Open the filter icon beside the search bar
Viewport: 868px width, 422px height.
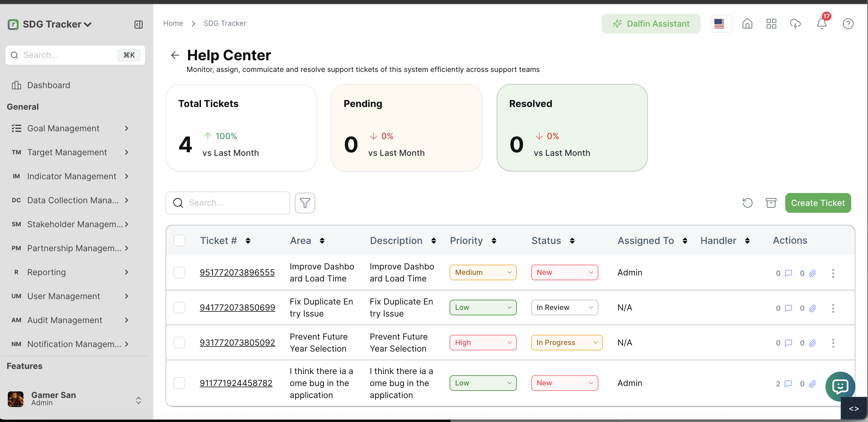click(305, 203)
